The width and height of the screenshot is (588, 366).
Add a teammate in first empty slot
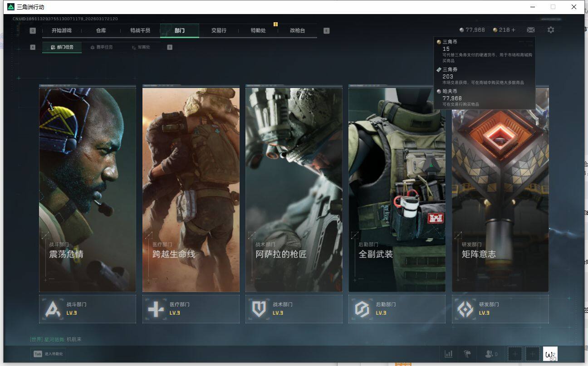pyautogui.click(x=515, y=354)
